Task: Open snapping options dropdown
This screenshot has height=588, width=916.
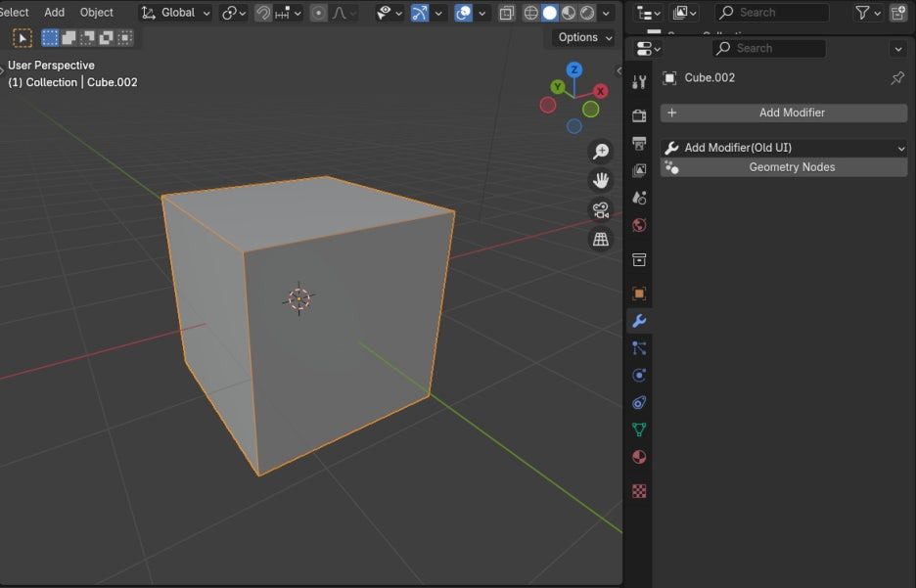Action: click(x=288, y=13)
